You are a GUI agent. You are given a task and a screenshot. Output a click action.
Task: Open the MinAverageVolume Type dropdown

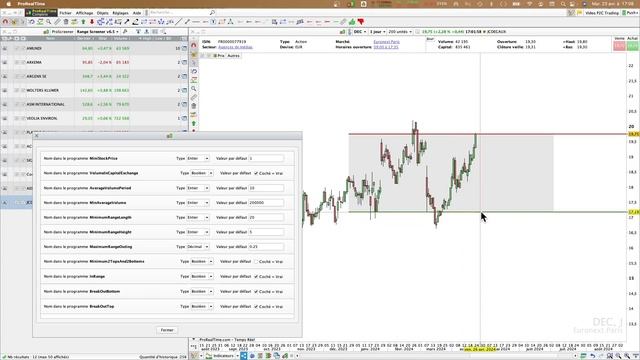198,203
